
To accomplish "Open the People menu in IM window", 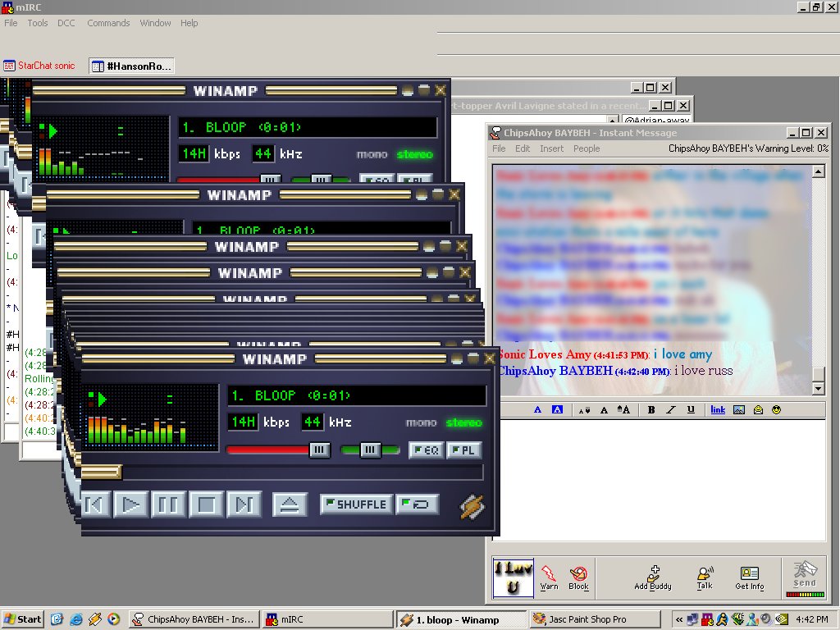I will (x=587, y=148).
